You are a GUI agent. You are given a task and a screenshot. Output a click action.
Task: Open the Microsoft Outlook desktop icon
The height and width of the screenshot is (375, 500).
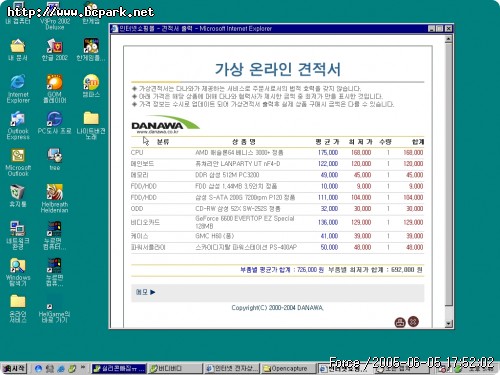click(x=18, y=162)
